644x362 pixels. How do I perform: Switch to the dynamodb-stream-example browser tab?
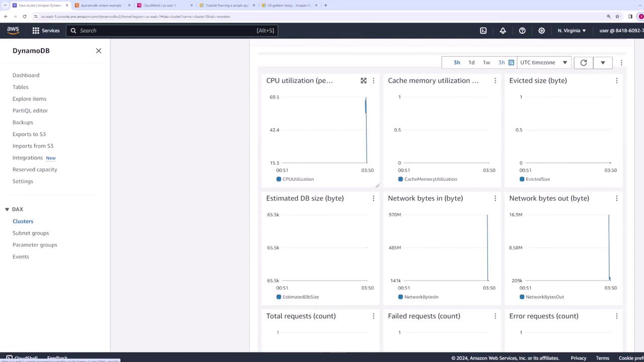101,6
